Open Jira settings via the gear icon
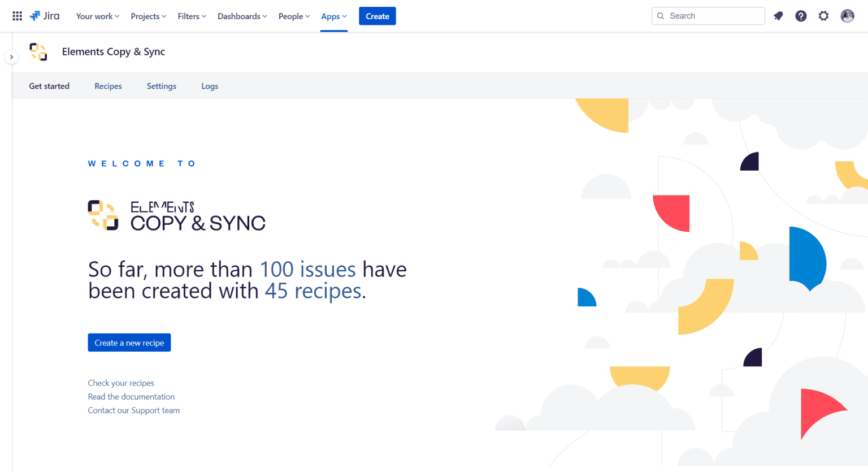The height and width of the screenshot is (472, 868). point(823,16)
